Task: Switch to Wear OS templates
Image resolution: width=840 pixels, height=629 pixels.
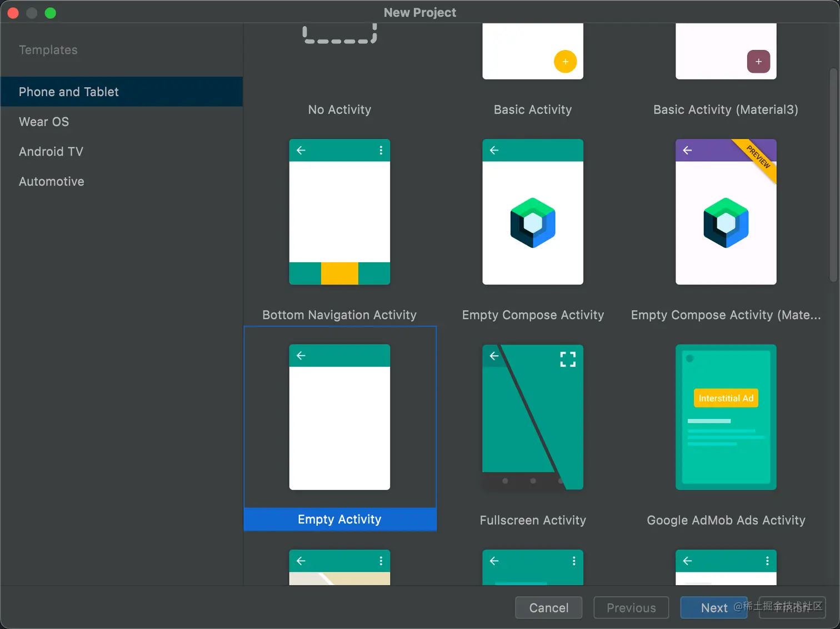Action: coord(121,122)
